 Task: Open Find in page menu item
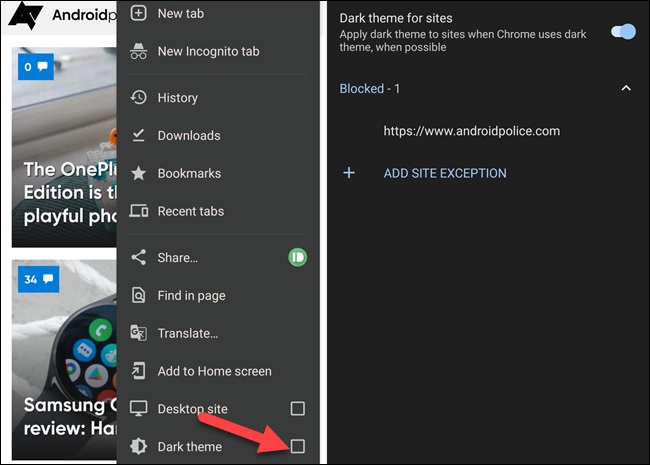tap(191, 295)
